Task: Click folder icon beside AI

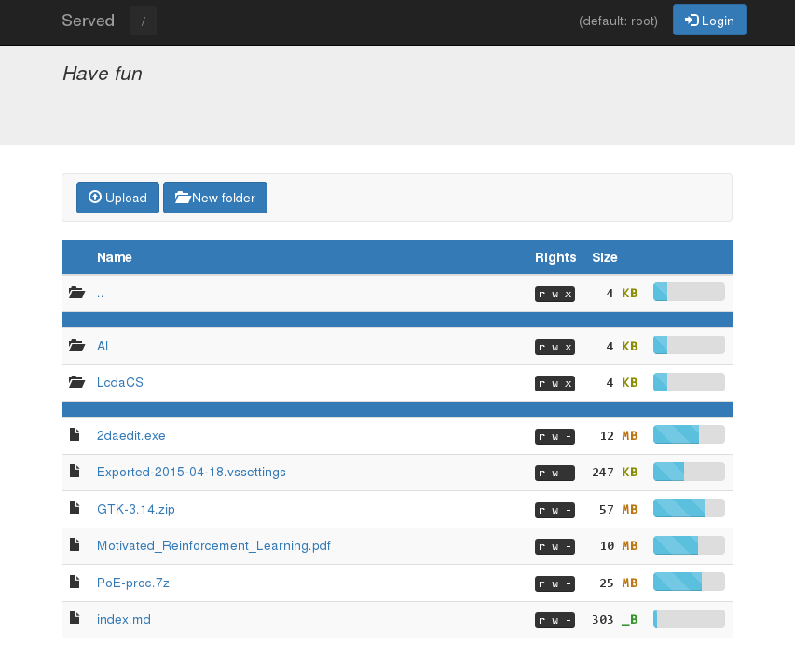Action: tap(76, 346)
